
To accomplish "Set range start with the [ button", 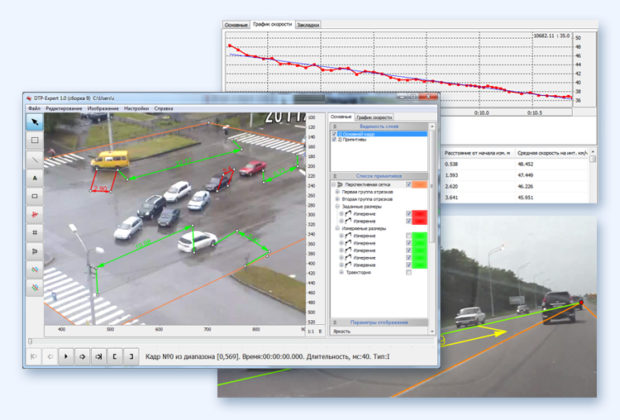I will coord(115,357).
